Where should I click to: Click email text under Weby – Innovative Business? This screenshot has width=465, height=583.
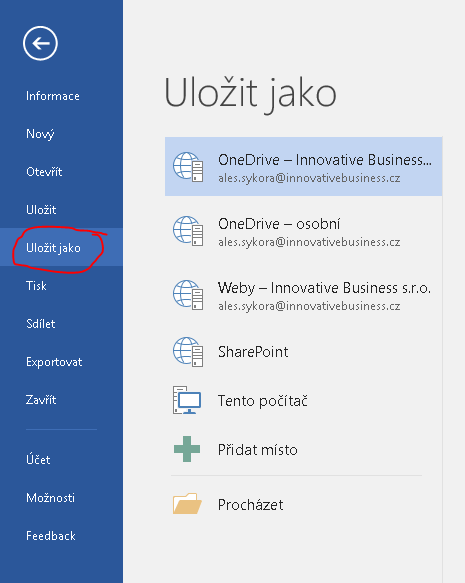point(309,306)
